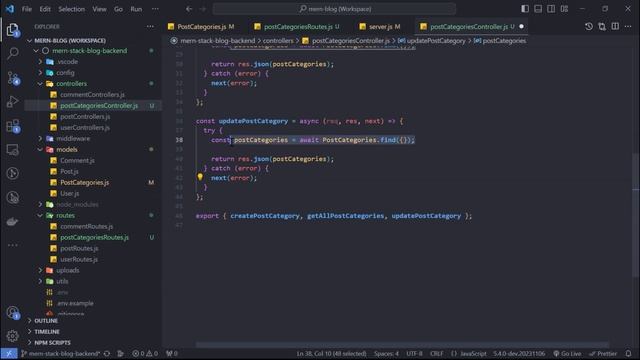Open the Explorer view in activity bar
The width and height of the screenshot is (640, 360).
tap(13, 30)
